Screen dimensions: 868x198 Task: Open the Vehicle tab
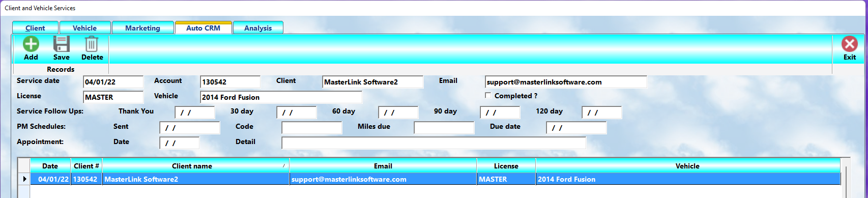pyautogui.click(x=84, y=28)
